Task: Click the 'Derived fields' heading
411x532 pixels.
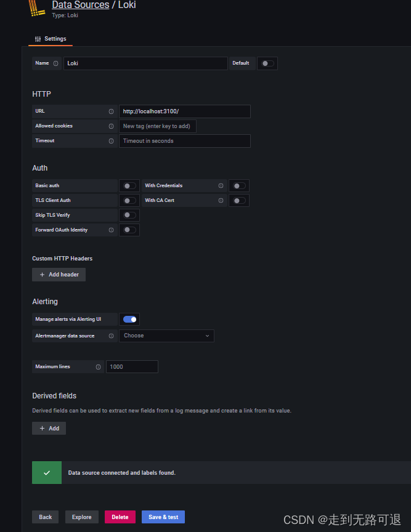Action: (54, 395)
